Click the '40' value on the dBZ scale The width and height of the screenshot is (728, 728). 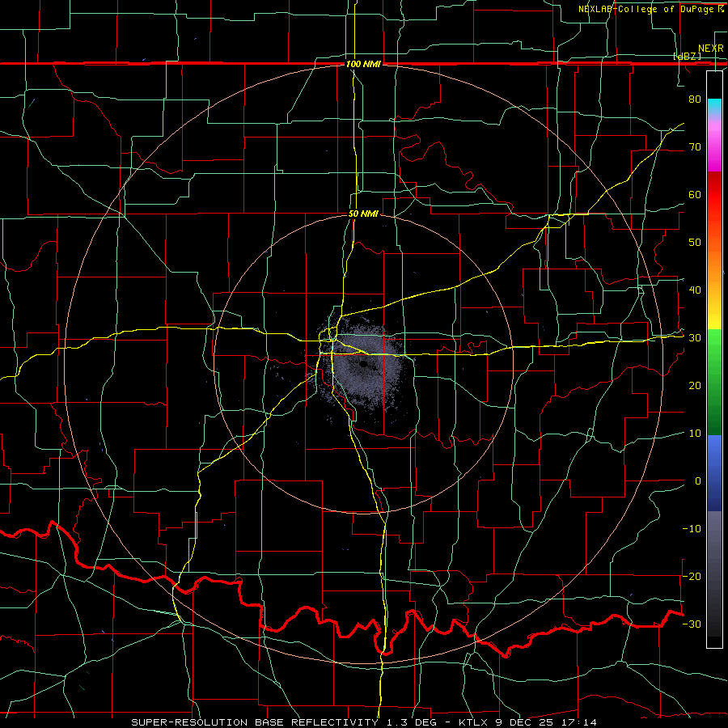point(695,290)
